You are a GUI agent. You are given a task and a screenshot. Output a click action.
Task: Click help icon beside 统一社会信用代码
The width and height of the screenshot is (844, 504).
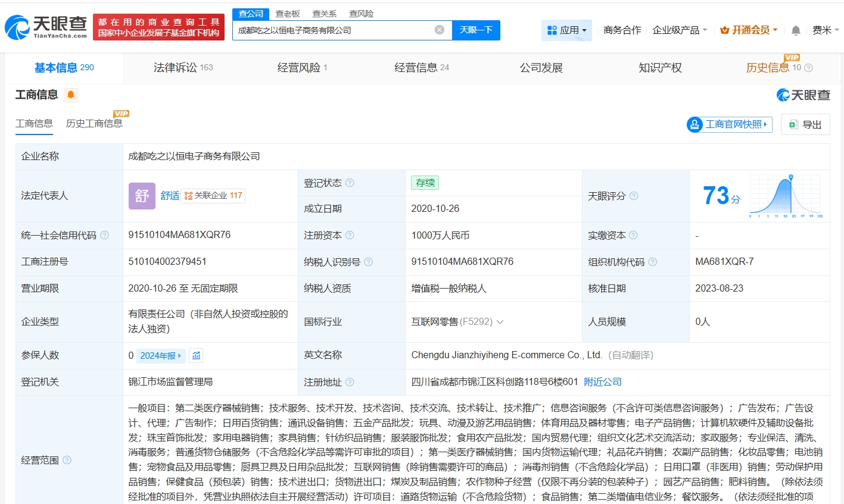(105, 235)
